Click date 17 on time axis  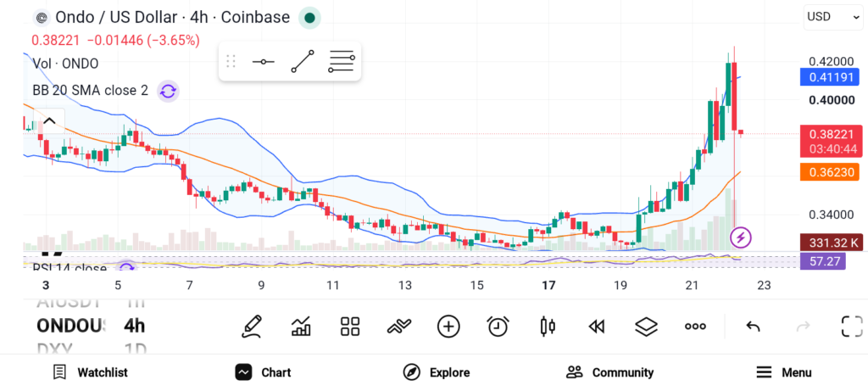[x=548, y=286]
